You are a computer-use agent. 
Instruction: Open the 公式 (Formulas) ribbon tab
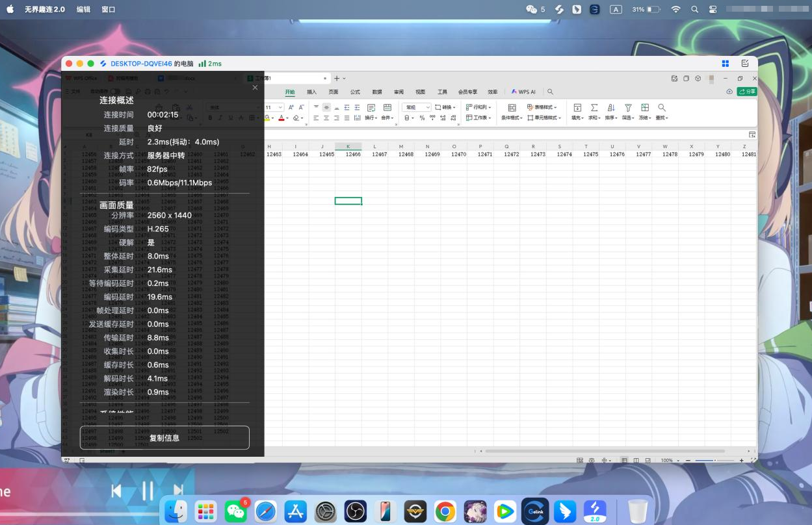pyautogui.click(x=355, y=92)
